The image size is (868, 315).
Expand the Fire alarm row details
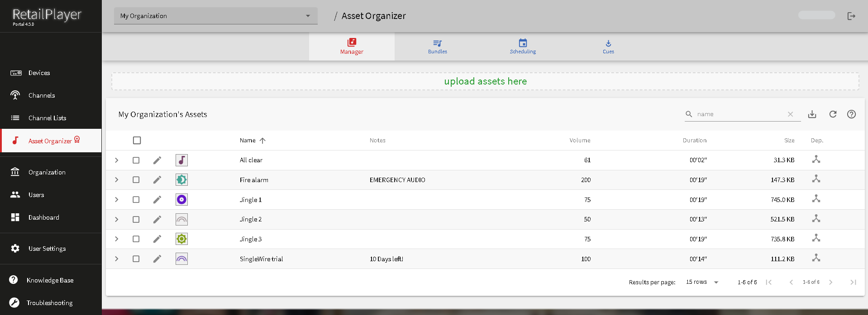coord(117,180)
